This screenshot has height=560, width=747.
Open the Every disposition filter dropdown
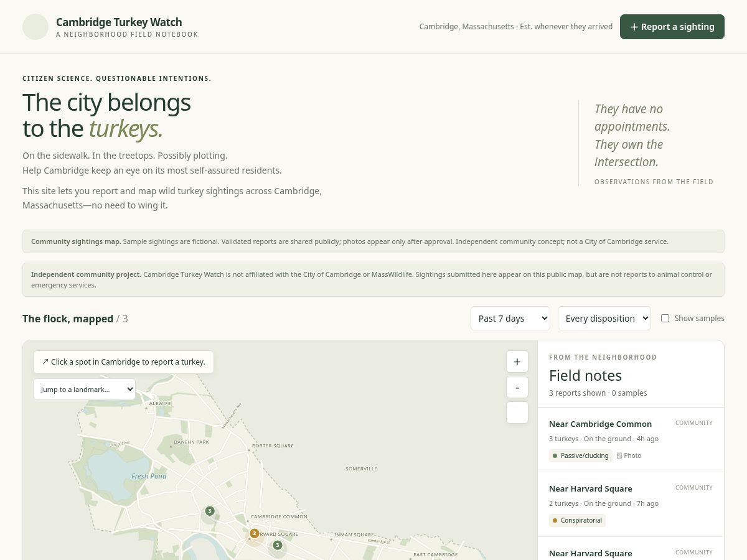coord(604,318)
